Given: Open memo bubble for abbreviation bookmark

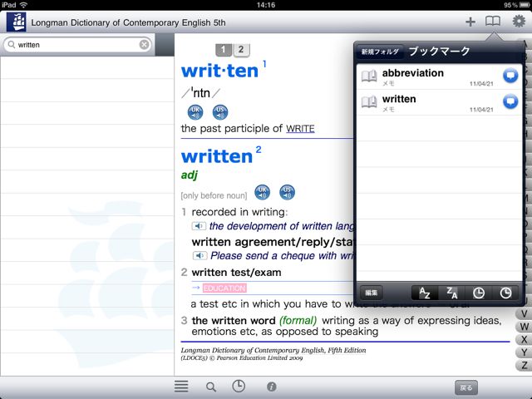Looking at the screenshot, I should point(510,76).
